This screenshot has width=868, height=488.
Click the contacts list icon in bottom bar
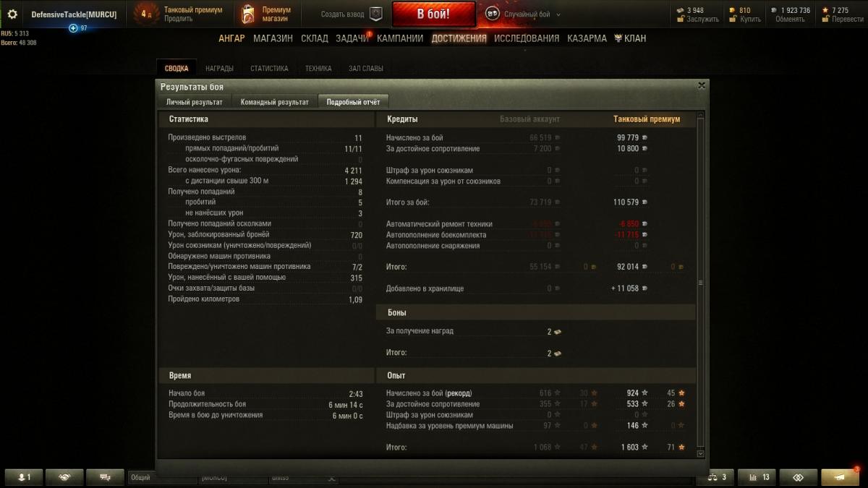tap(24, 477)
